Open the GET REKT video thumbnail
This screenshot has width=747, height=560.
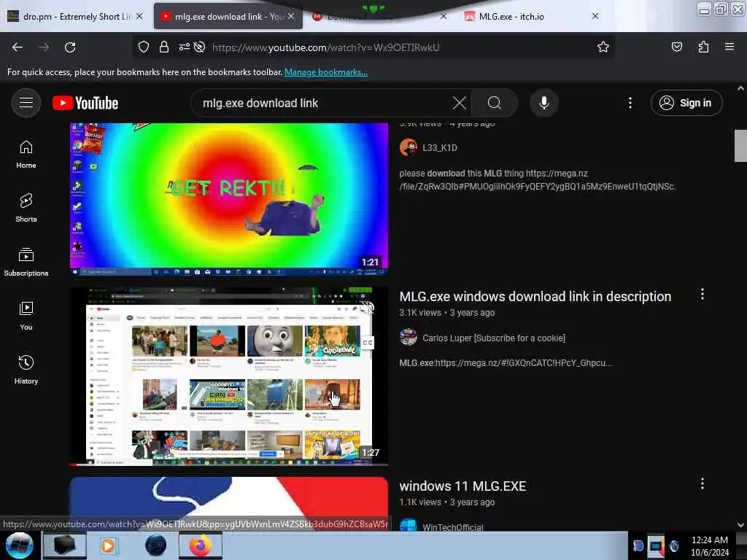(228, 199)
